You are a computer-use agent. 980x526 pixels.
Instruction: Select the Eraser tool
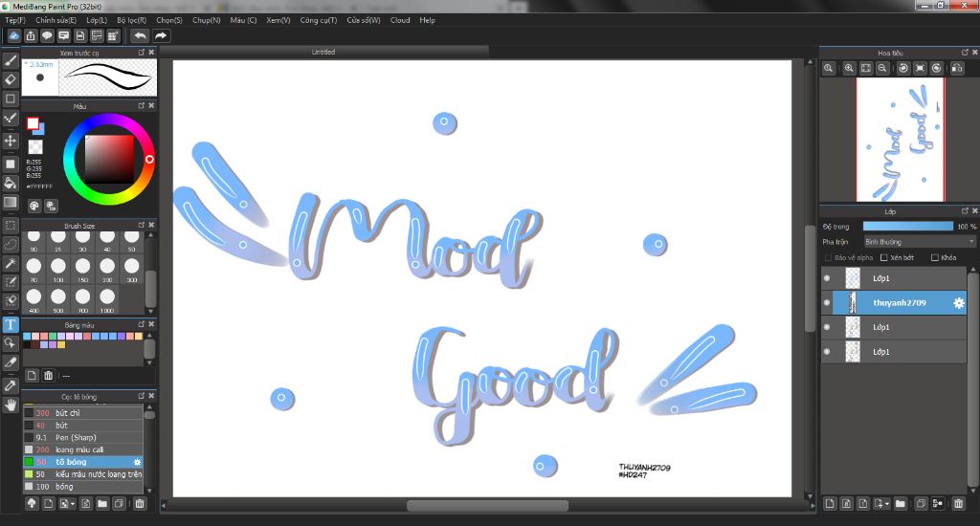[x=10, y=79]
